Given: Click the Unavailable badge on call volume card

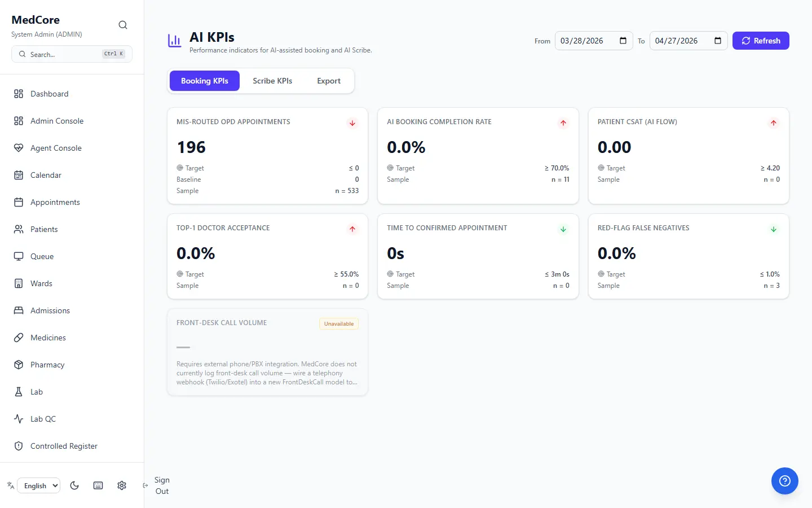Looking at the screenshot, I should (339, 323).
